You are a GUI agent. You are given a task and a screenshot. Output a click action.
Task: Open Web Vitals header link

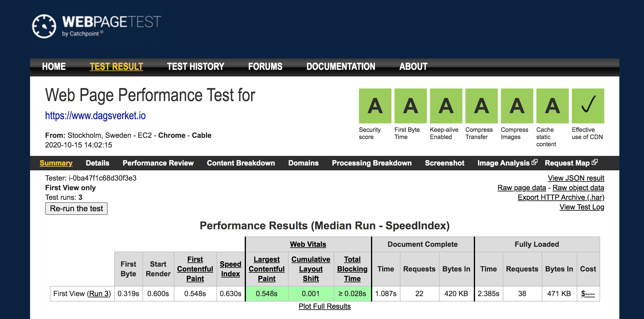308,244
